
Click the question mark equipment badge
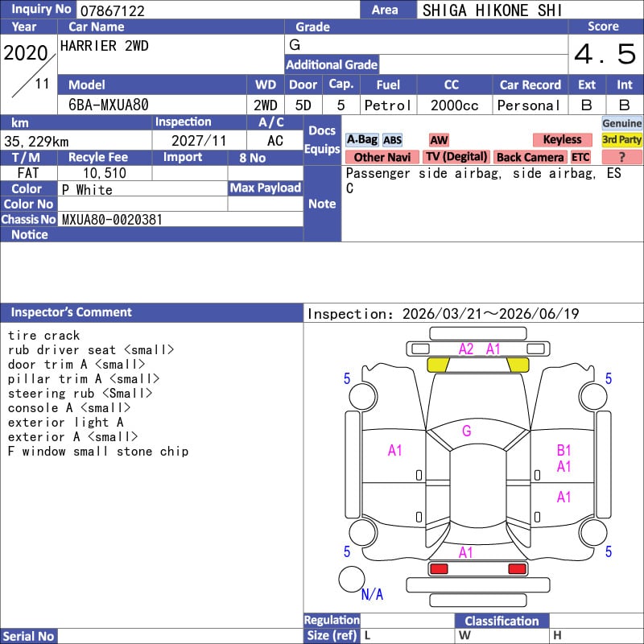[621, 157]
